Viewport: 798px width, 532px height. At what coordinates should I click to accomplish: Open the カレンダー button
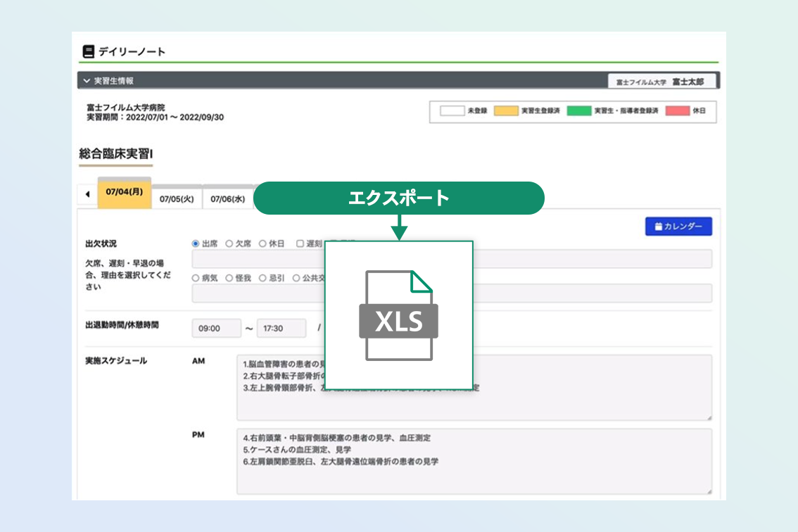[x=678, y=227]
